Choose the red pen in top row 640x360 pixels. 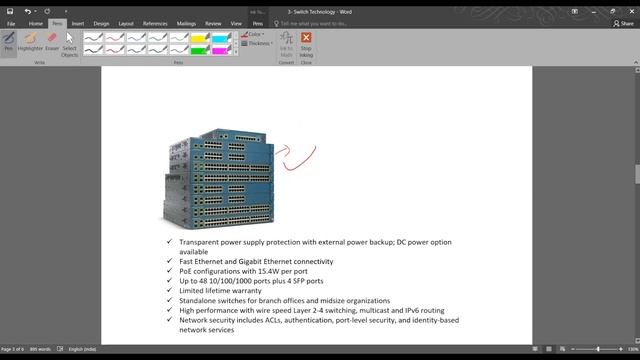coord(115,38)
